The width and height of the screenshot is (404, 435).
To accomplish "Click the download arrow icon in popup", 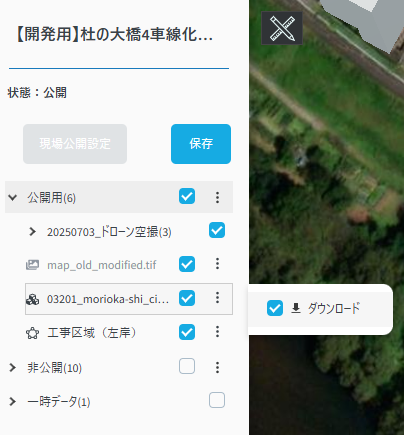I will [x=296, y=308].
